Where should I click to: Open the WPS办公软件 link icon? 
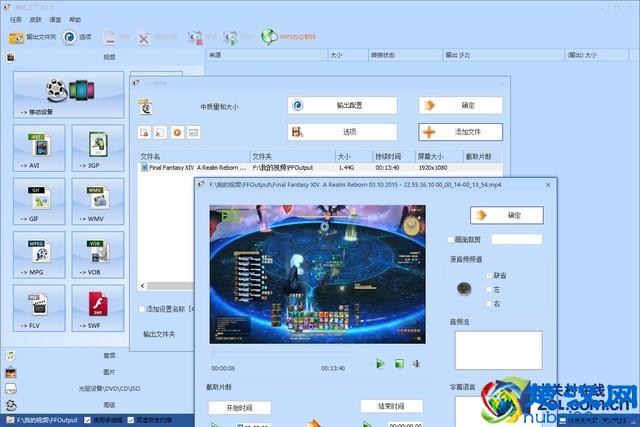[269, 37]
